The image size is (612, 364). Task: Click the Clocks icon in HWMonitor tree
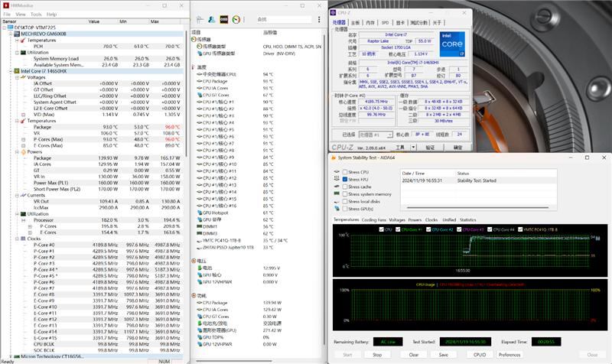pyautogui.click(x=23, y=239)
